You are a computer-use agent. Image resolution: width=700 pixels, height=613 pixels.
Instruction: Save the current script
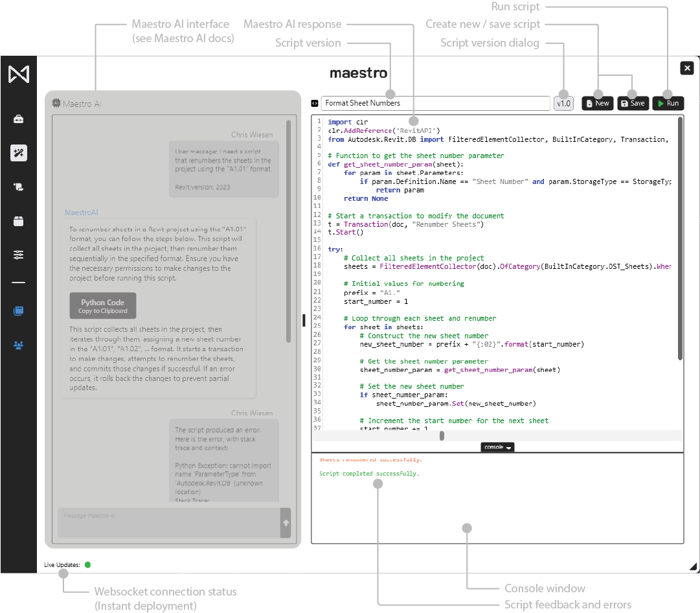click(633, 103)
